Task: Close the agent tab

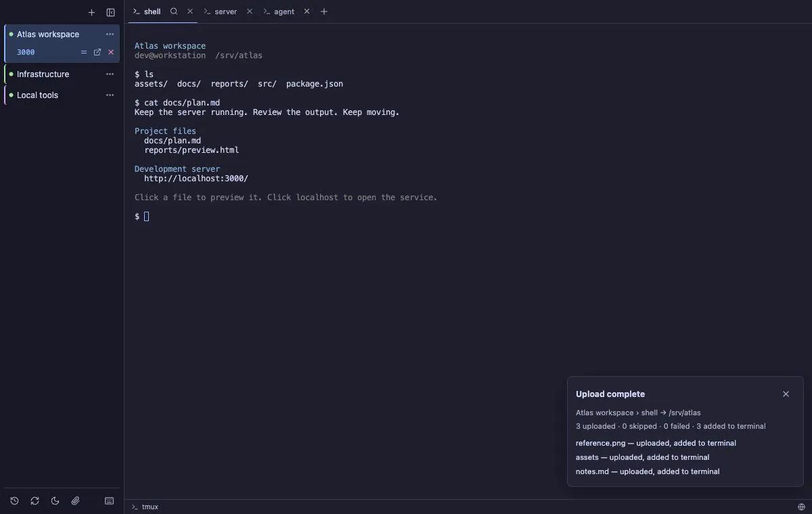Action: (307, 11)
